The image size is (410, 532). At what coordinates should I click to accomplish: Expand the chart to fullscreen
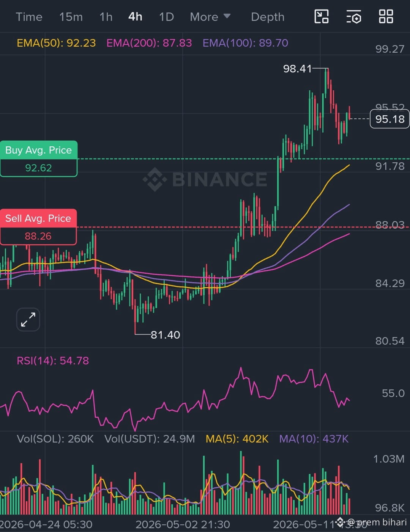point(28,319)
